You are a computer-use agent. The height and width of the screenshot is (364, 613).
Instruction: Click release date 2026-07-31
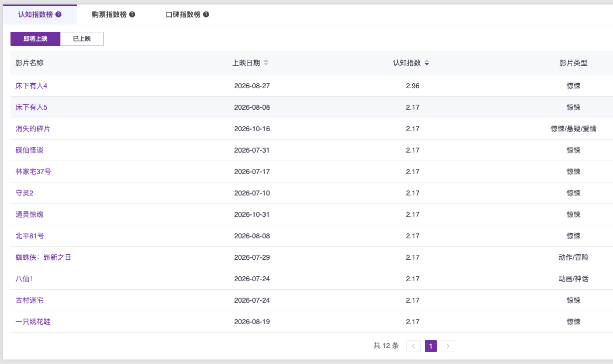tap(252, 150)
